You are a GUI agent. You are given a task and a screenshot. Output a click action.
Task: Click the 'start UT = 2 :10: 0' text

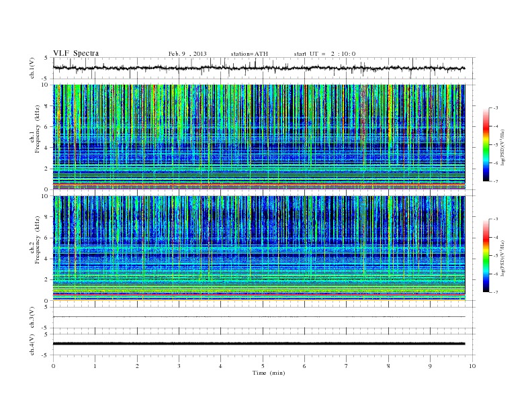[x=324, y=54]
